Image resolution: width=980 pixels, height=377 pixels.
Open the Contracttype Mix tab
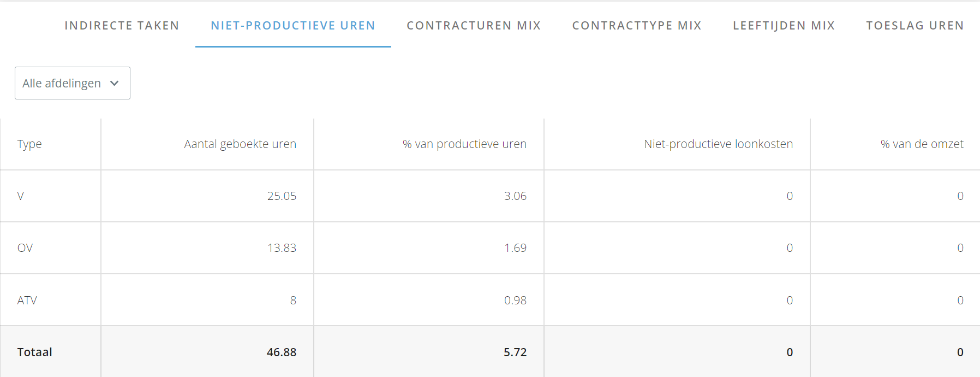point(637,26)
